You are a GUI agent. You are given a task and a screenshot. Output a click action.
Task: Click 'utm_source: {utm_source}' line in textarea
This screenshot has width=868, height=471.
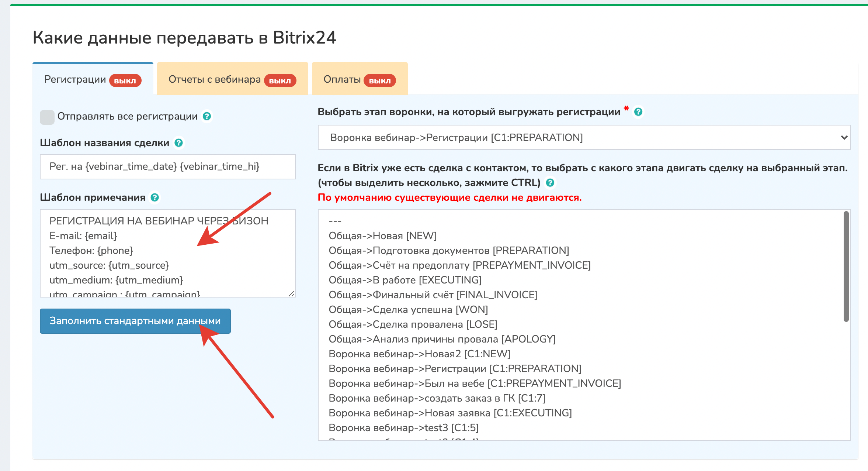[x=109, y=265]
